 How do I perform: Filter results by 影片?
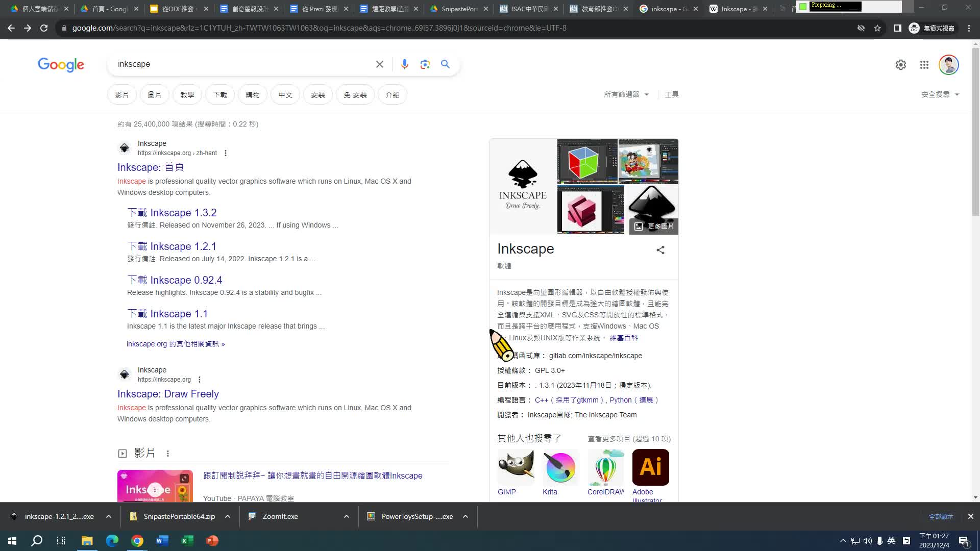[121, 95]
